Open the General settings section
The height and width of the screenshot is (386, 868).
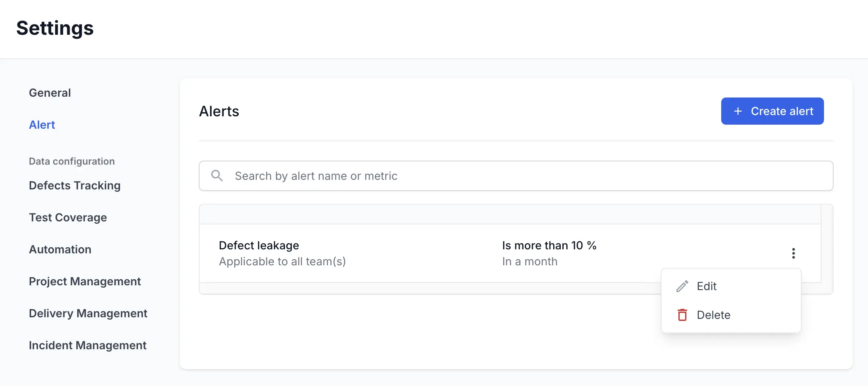(50, 93)
